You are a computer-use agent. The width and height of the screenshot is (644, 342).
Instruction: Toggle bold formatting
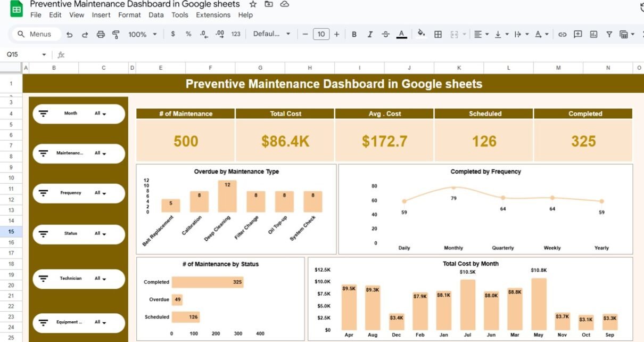pos(354,34)
